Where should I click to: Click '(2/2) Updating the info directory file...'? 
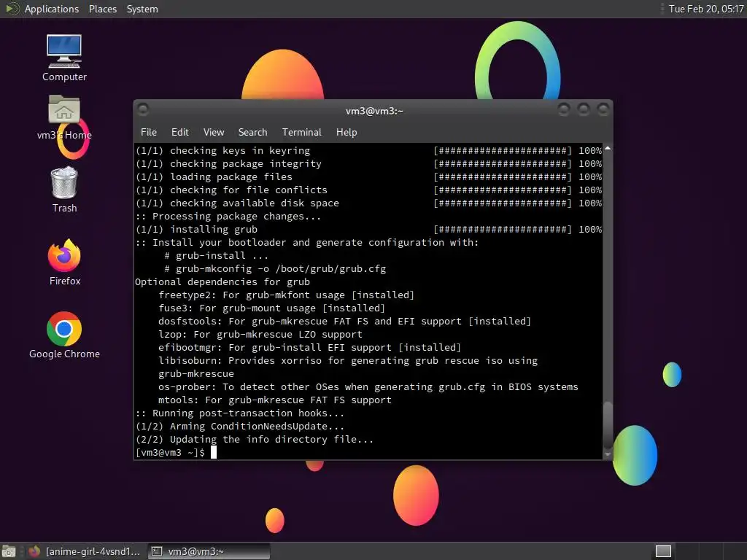point(255,440)
